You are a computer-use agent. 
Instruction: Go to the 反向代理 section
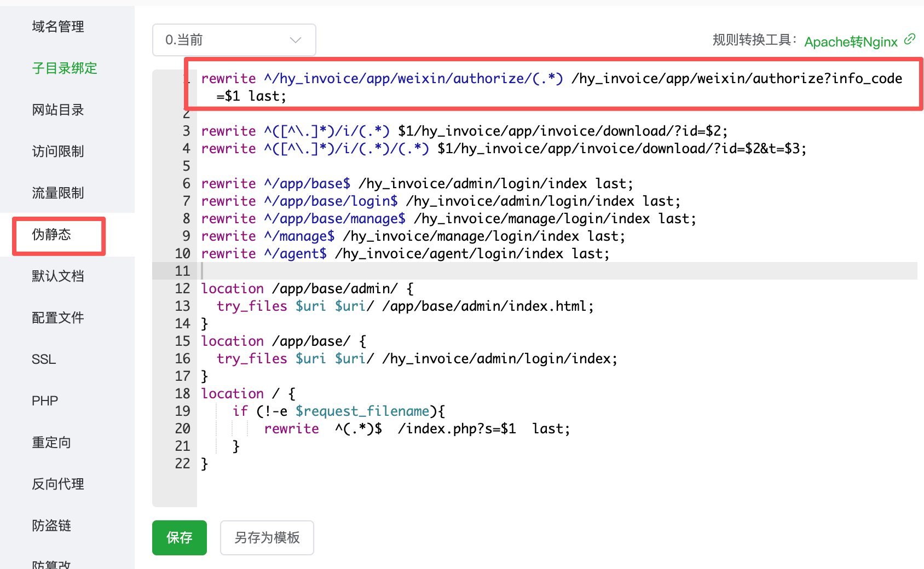57,484
